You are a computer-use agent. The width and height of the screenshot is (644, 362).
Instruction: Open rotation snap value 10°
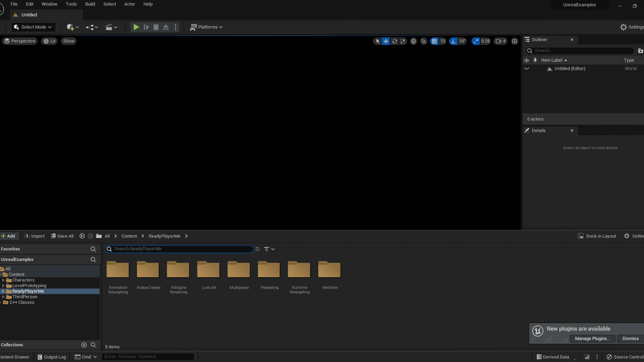coord(462,41)
